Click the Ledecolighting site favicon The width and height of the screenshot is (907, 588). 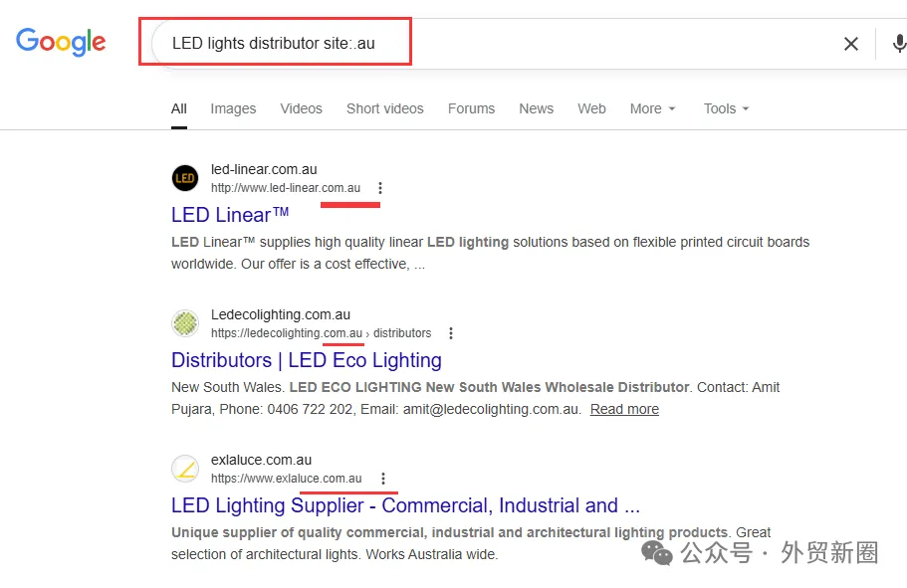click(185, 323)
